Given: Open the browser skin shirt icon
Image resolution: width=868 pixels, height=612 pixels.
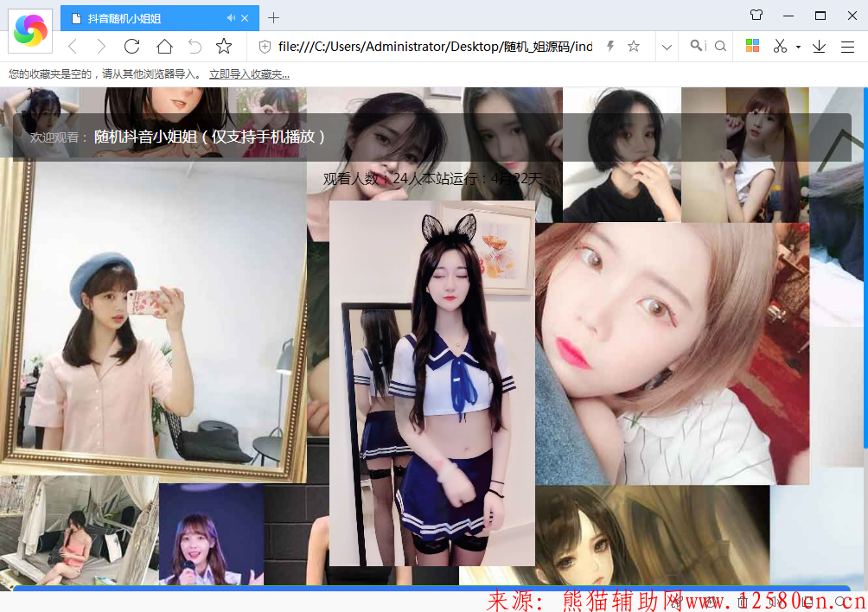Looking at the screenshot, I should tap(756, 16).
